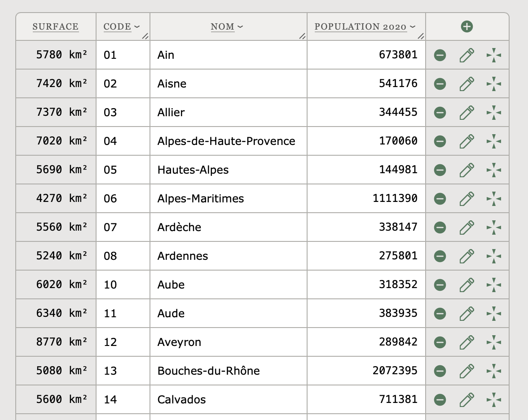Viewport: 528px width, 420px height.
Task: Click the move icon for Aveyron row
Action: pyautogui.click(x=494, y=342)
